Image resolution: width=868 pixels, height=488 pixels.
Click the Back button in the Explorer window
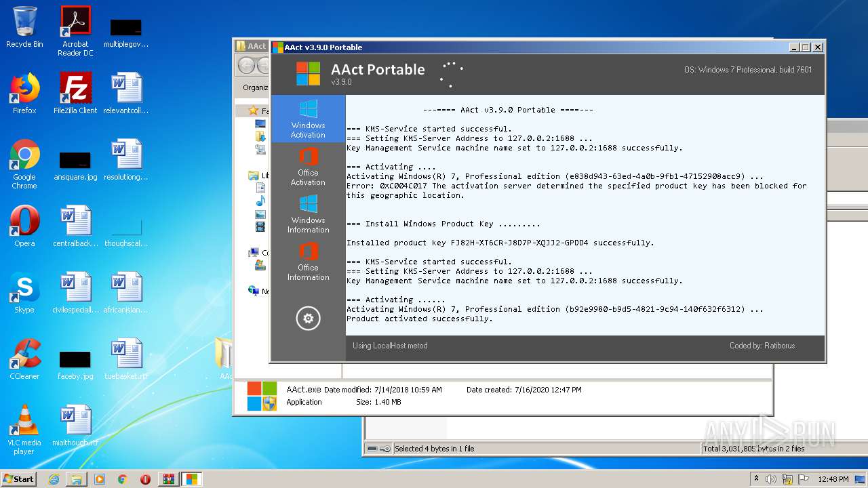click(246, 66)
